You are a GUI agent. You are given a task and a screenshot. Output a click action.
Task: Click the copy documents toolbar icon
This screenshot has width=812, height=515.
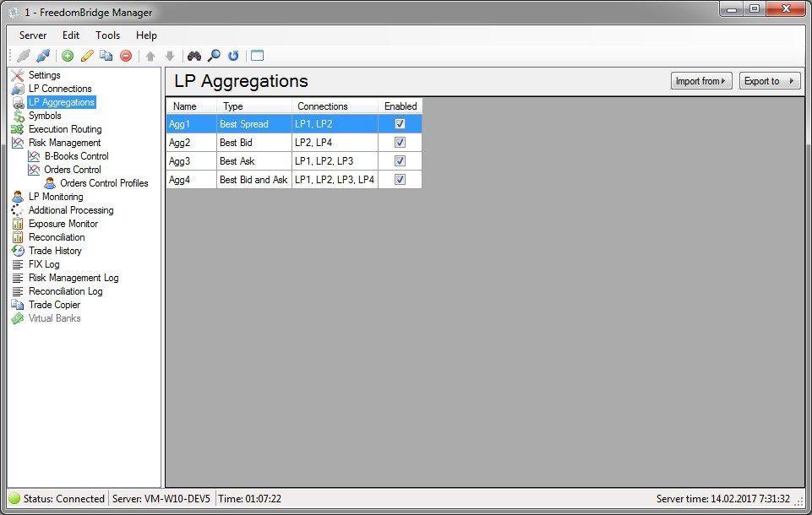(x=106, y=56)
